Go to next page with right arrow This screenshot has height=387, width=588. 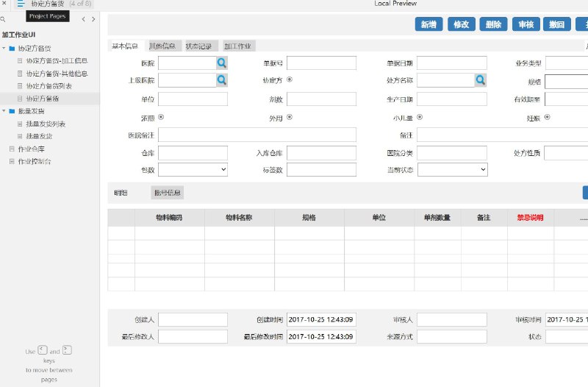[x=93, y=19]
